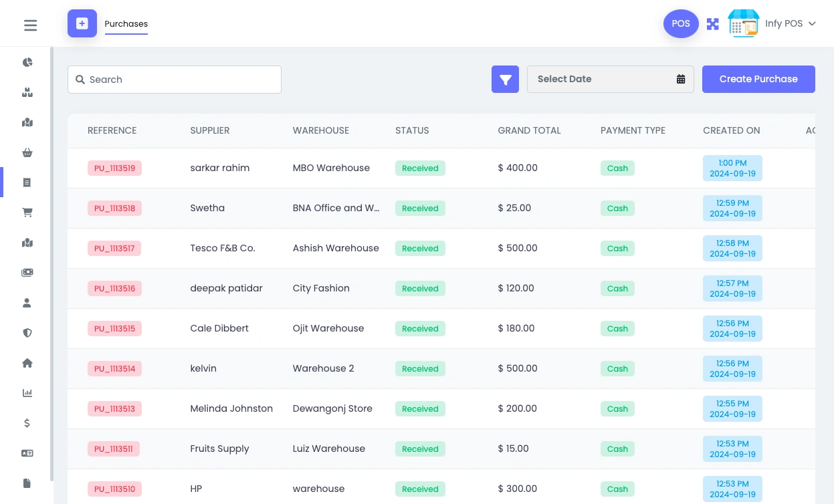Click the money bill sidebar icon

(x=27, y=273)
